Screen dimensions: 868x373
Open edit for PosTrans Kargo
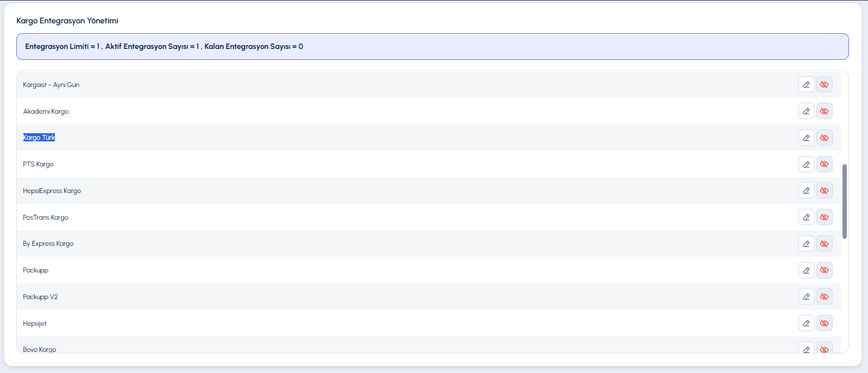[x=806, y=217]
